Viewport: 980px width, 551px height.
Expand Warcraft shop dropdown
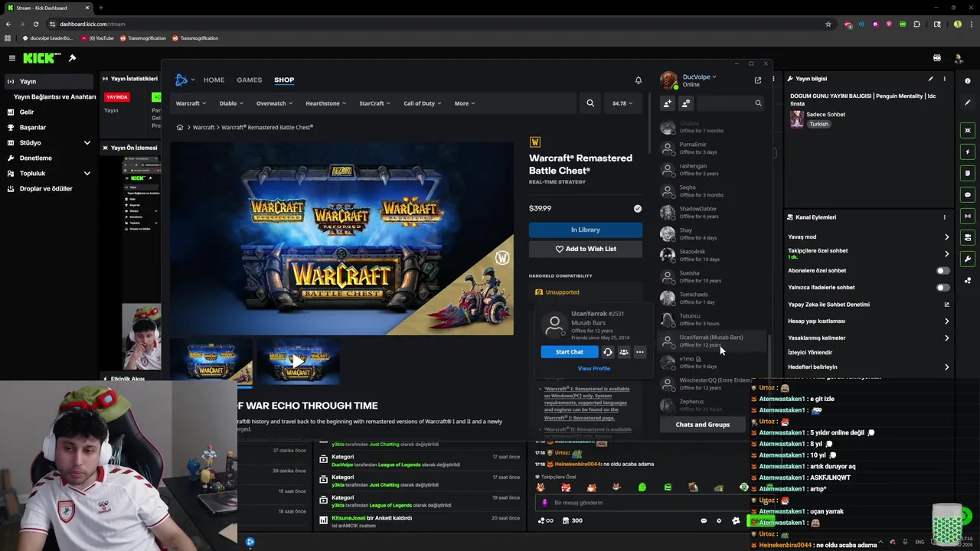191,103
